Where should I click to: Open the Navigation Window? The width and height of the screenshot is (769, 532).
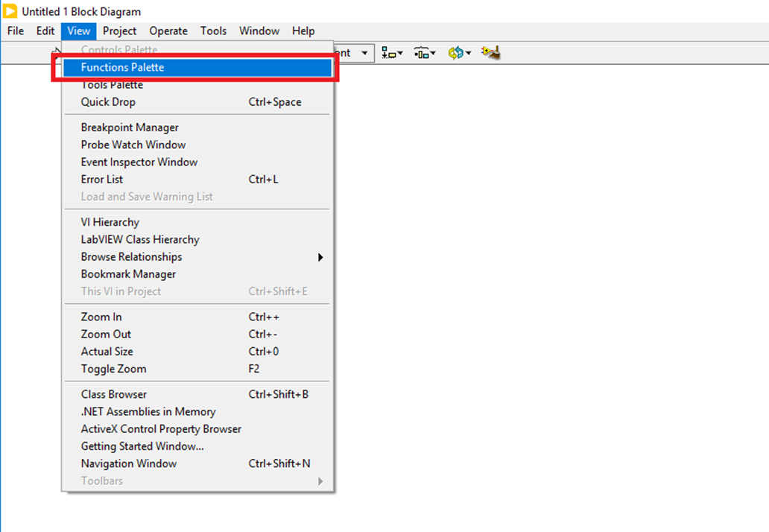coord(129,463)
